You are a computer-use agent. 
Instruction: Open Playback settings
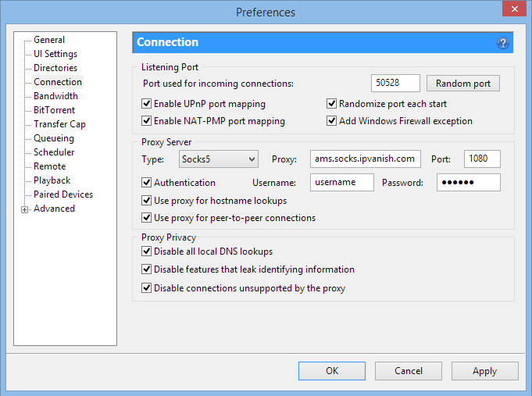pos(52,180)
